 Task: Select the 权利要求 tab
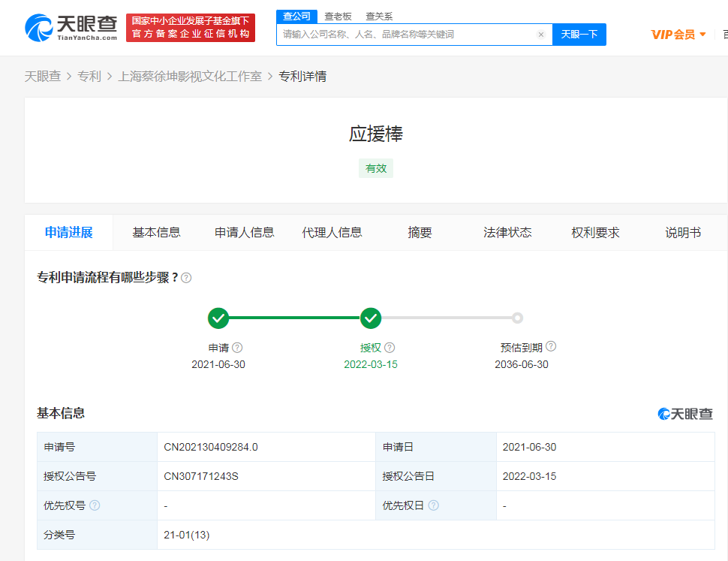click(595, 232)
